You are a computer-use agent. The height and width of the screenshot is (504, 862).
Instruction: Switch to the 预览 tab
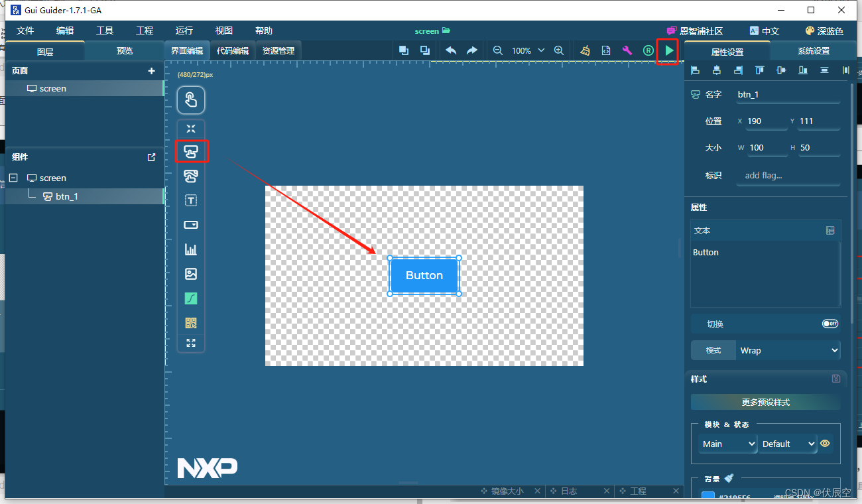(125, 51)
